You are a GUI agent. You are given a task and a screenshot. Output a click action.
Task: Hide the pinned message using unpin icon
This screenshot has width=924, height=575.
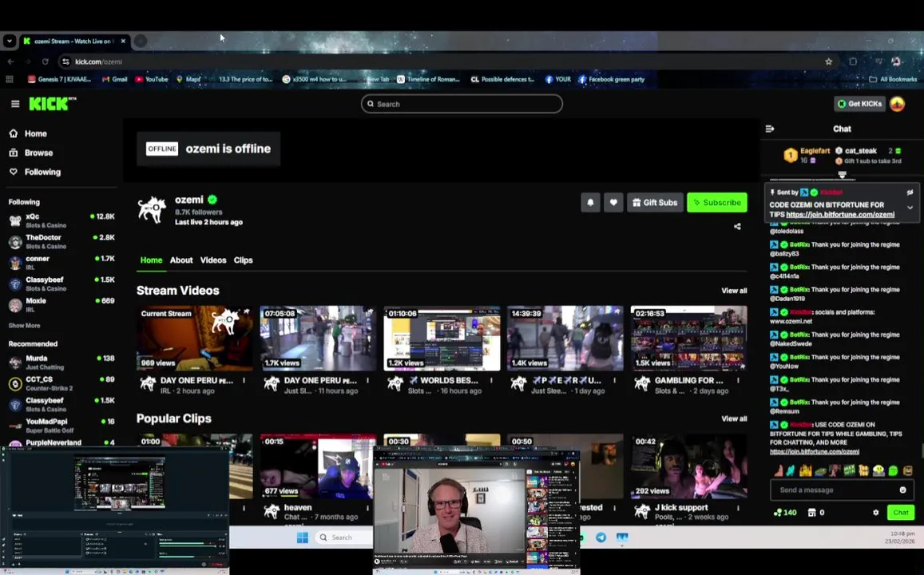910,192
